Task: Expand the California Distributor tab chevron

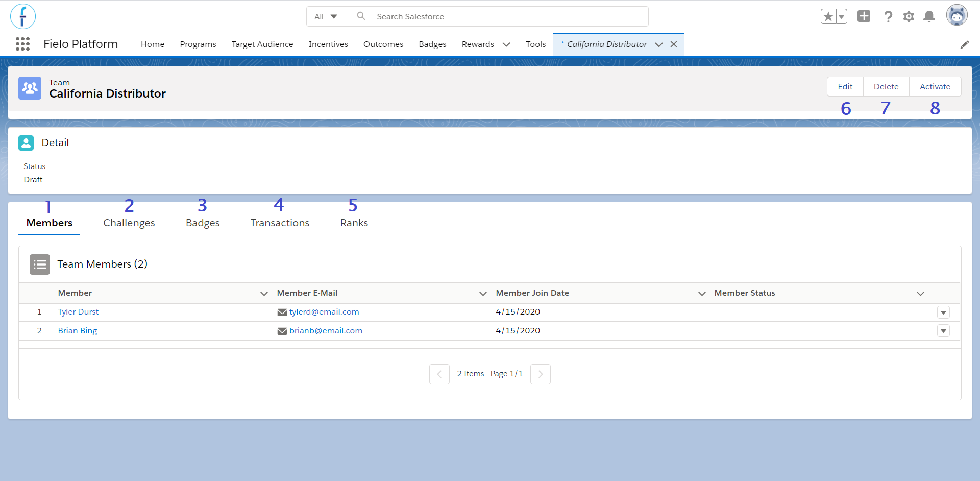Action: (659, 44)
